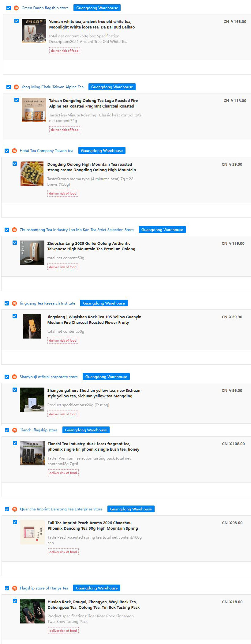Viewport: 251px width, 644px height.
Task: Open Zhuoshantang 2025 Guifei Oolong product title
Action: pos(91,246)
